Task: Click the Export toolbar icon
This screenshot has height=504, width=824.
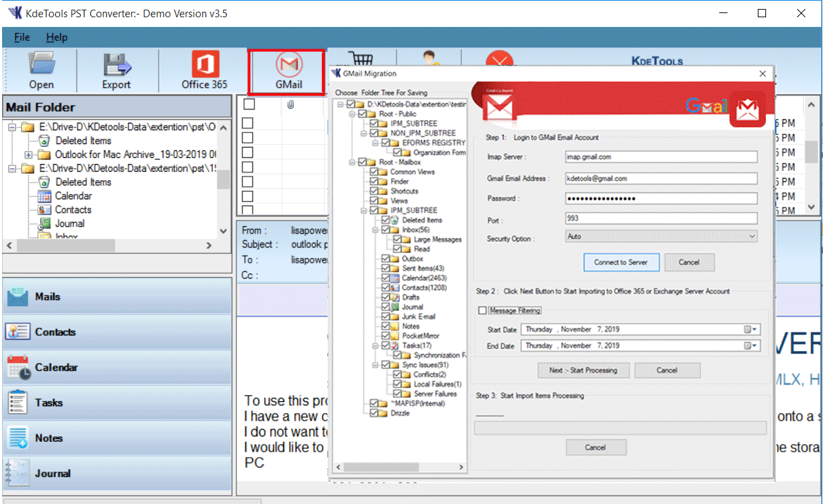Action: click(116, 71)
